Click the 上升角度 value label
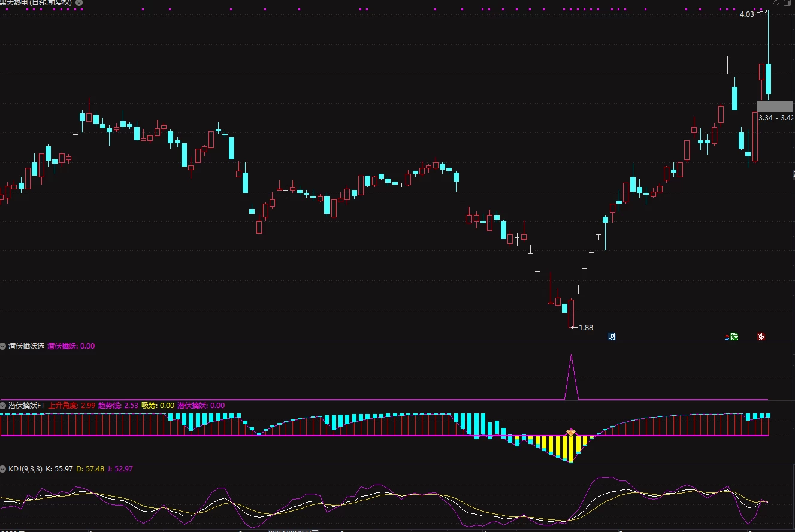 72,406
